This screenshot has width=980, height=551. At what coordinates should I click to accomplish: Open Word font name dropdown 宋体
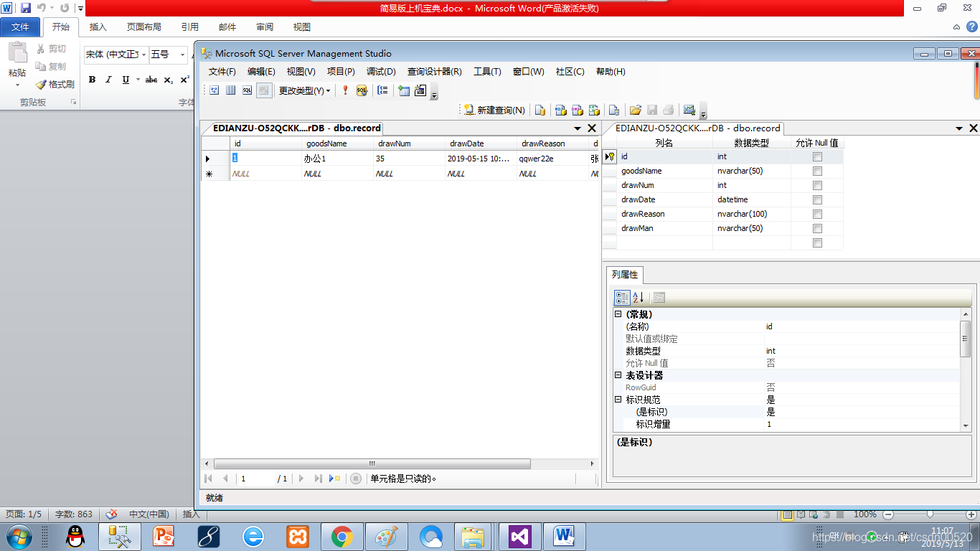[144, 55]
